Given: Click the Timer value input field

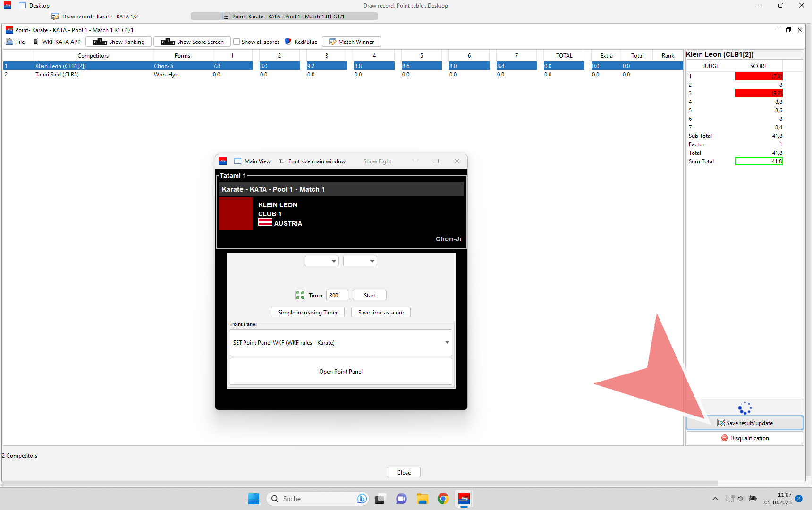Looking at the screenshot, I should point(337,296).
